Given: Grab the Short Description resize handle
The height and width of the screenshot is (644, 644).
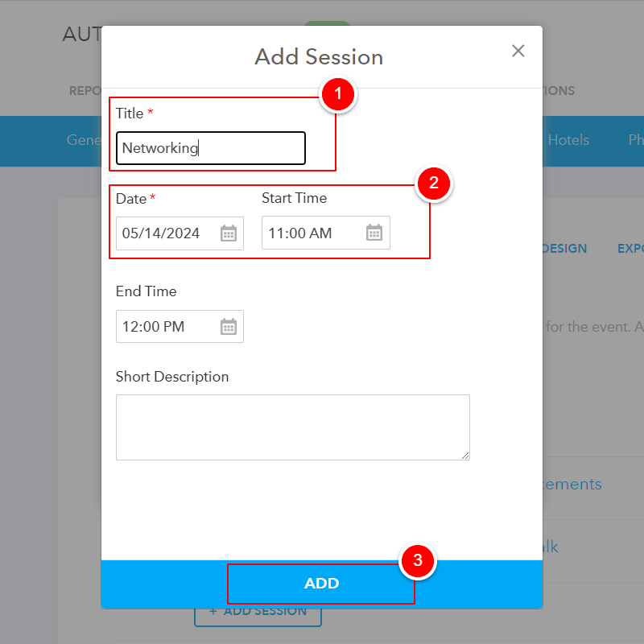Looking at the screenshot, I should point(465,456).
